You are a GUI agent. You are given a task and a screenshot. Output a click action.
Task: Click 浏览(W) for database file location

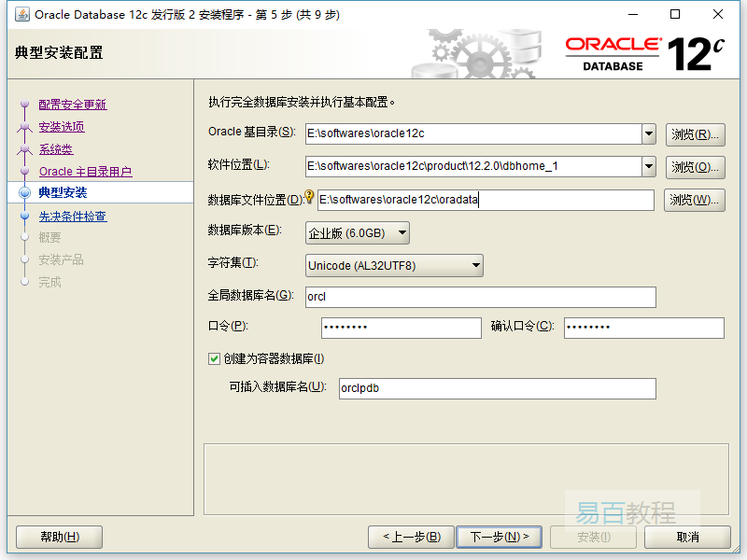694,200
